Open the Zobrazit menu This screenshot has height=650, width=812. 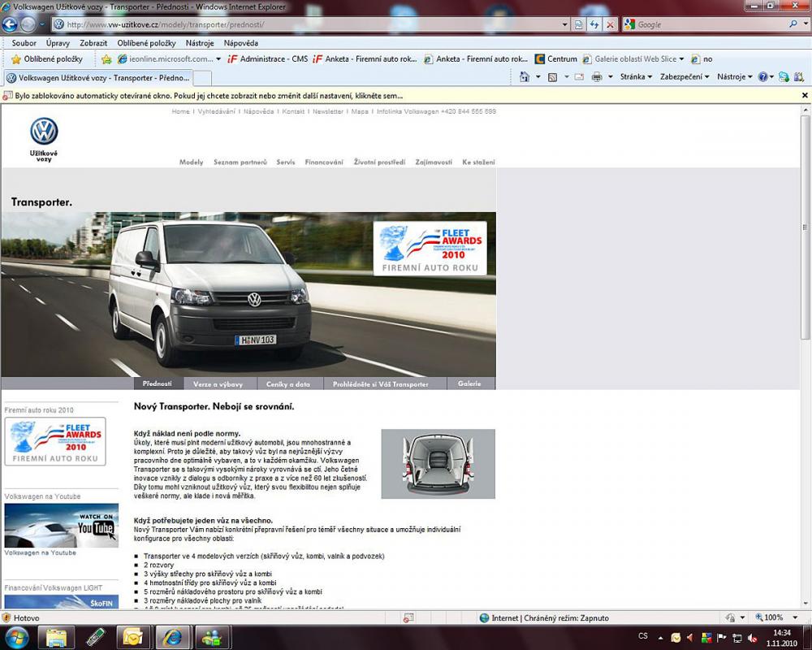[93, 43]
